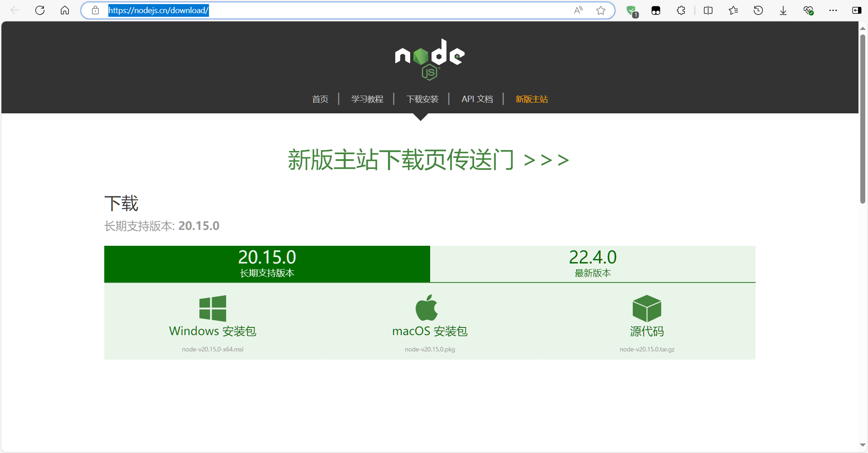
Task: Click the Windows logo icon
Action: tap(213, 308)
